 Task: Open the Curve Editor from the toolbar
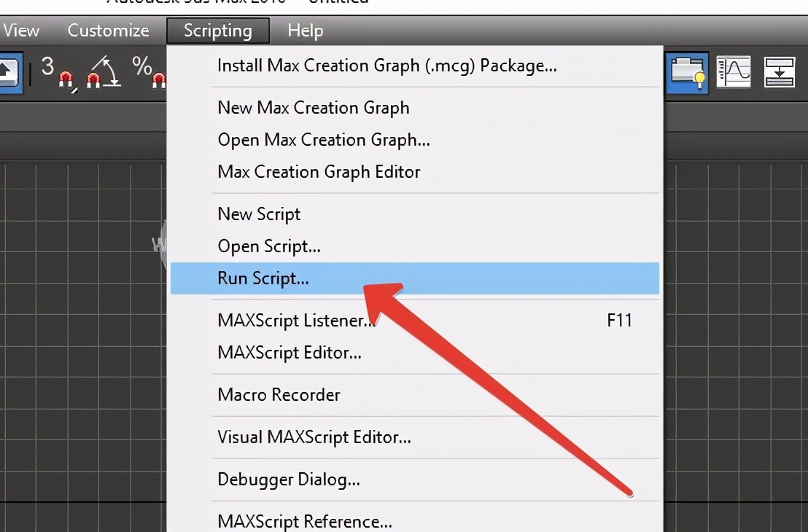[x=734, y=71]
